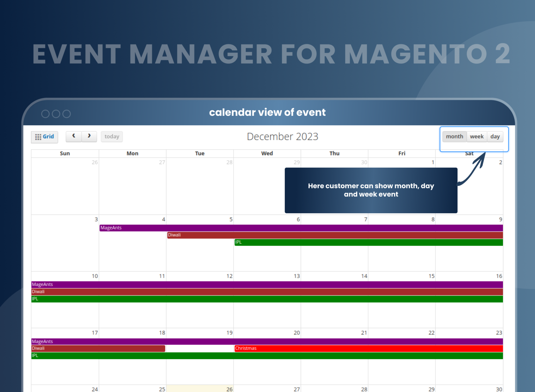Select day number 2 of December
The height and width of the screenshot is (392, 535).
pos(500,163)
